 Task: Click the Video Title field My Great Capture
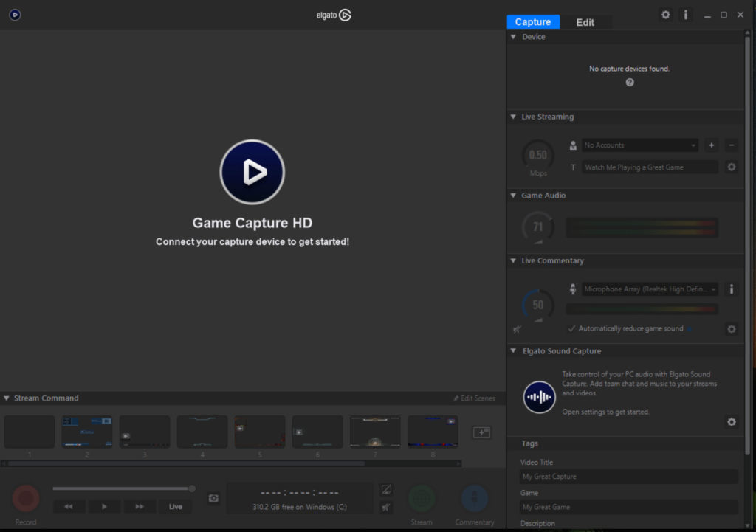[x=629, y=477]
